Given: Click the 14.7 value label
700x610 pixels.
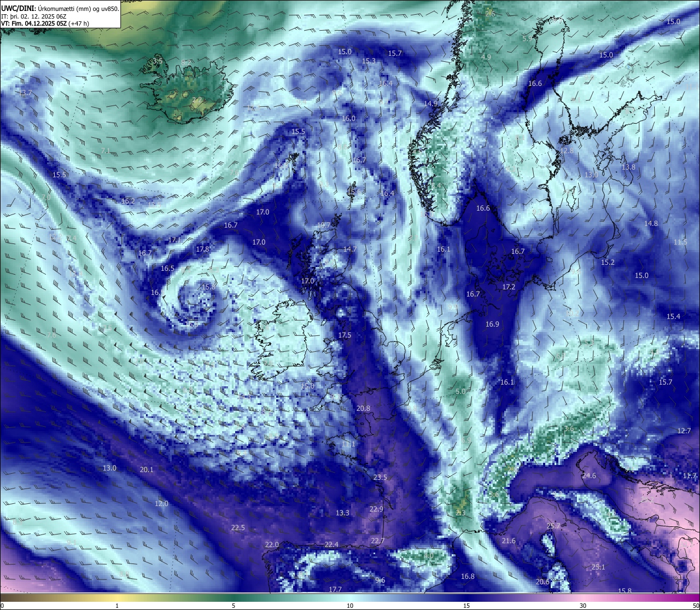Looking at the screenshot, I should pos(350,249).
